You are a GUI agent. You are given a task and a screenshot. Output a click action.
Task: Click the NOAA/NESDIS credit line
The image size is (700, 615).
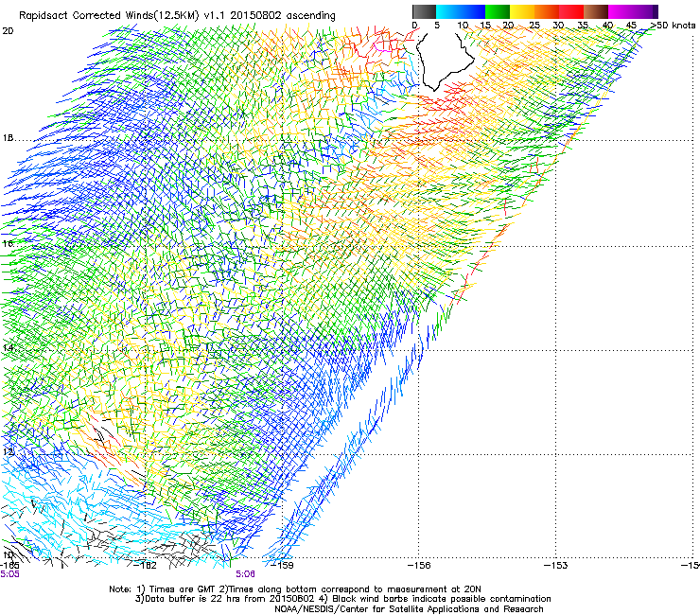pyautogui.click(x=409, y=608)
